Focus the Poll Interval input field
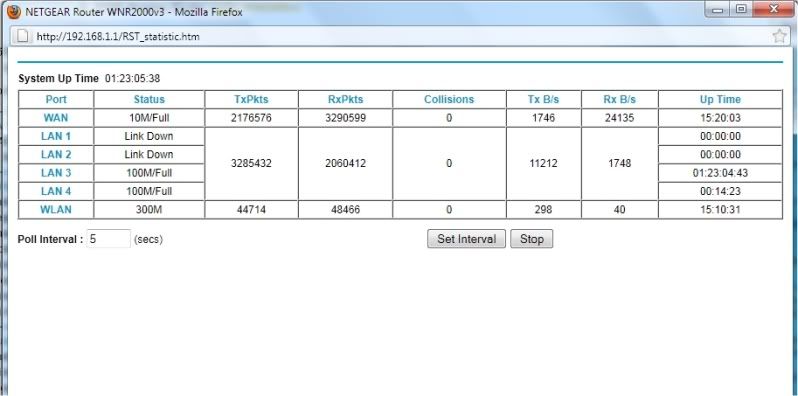 [108, 239]
